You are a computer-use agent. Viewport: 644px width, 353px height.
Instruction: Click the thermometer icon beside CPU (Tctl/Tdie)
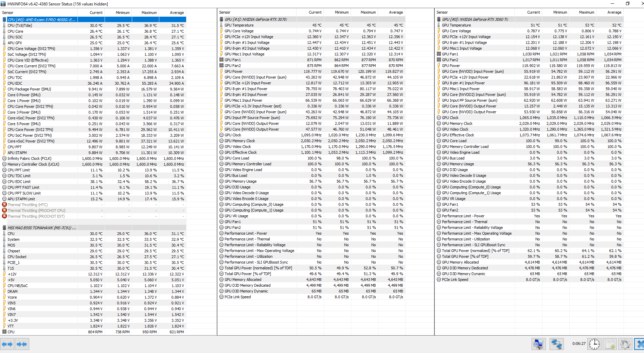(x=4, y=26)
